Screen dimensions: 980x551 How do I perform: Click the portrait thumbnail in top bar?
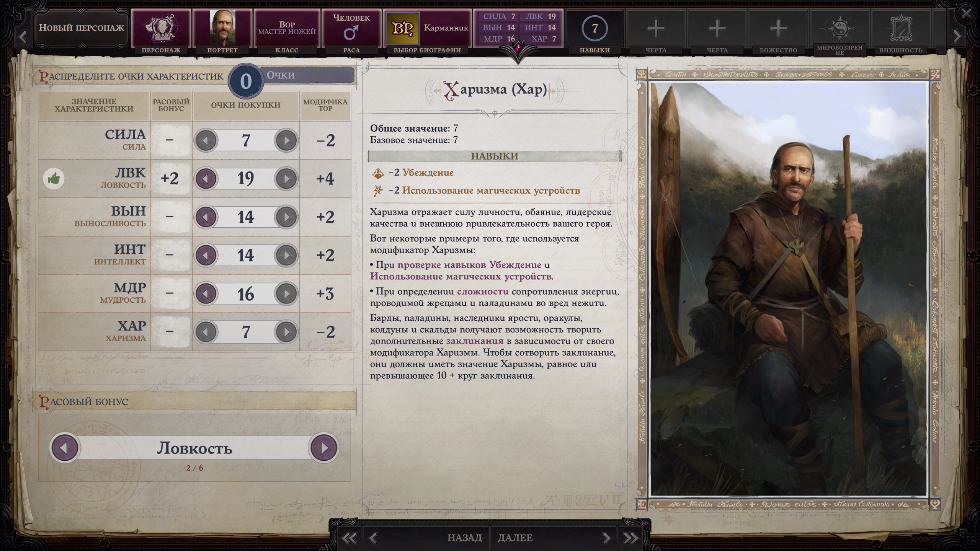(222, 28)
